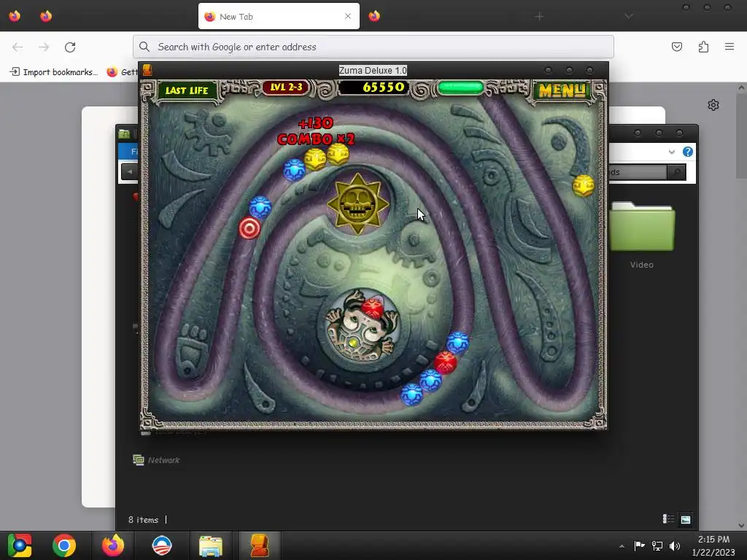Open the file explorer taskbar icon
This screenshot has height=560, width=747.
pos(211,545)
